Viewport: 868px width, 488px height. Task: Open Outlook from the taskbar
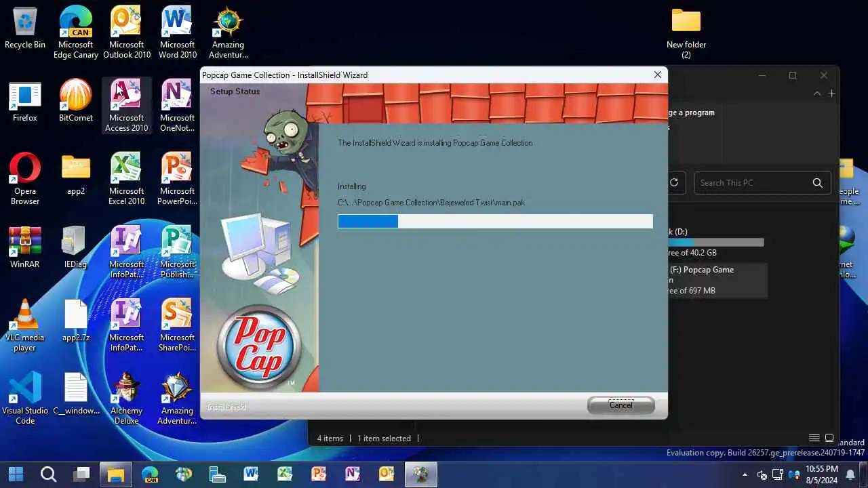(387, 474)
